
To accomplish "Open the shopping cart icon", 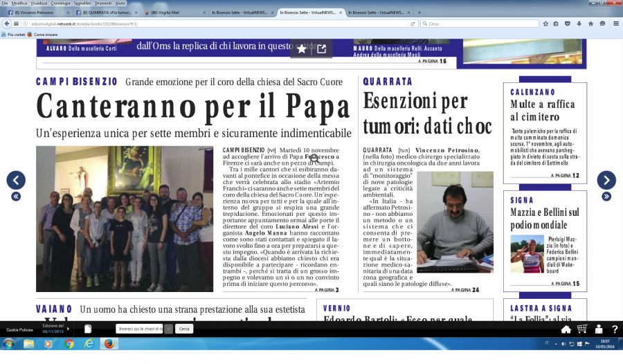I will pos(582,329).
